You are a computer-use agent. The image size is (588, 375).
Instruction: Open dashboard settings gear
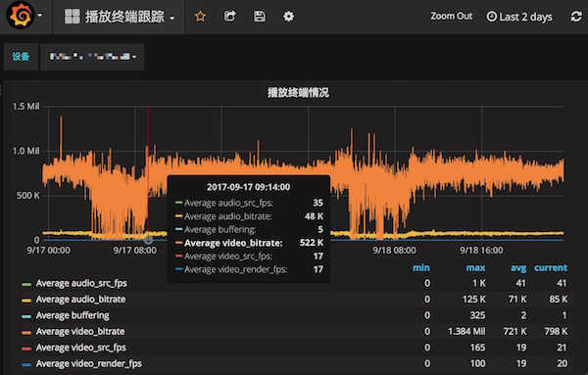pos(288,17)
